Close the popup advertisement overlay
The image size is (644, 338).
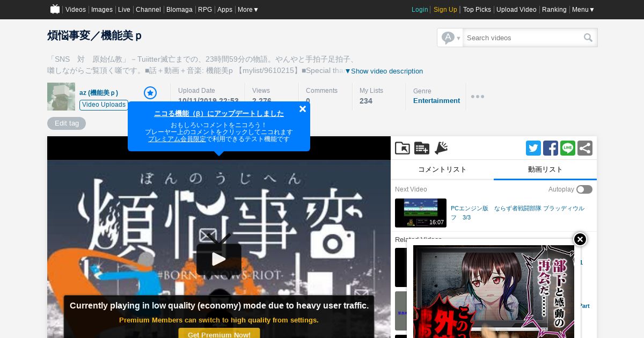point(580,239)
